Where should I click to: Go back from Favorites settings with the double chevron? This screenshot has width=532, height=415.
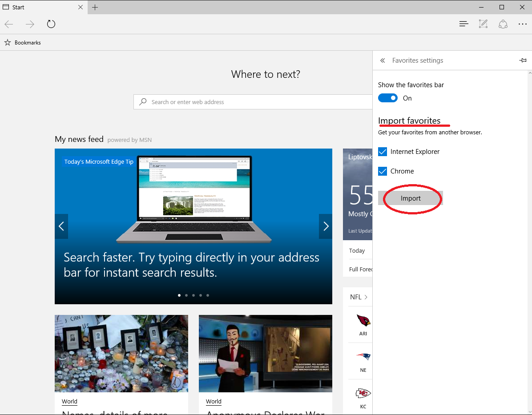[x=383, y=60]
